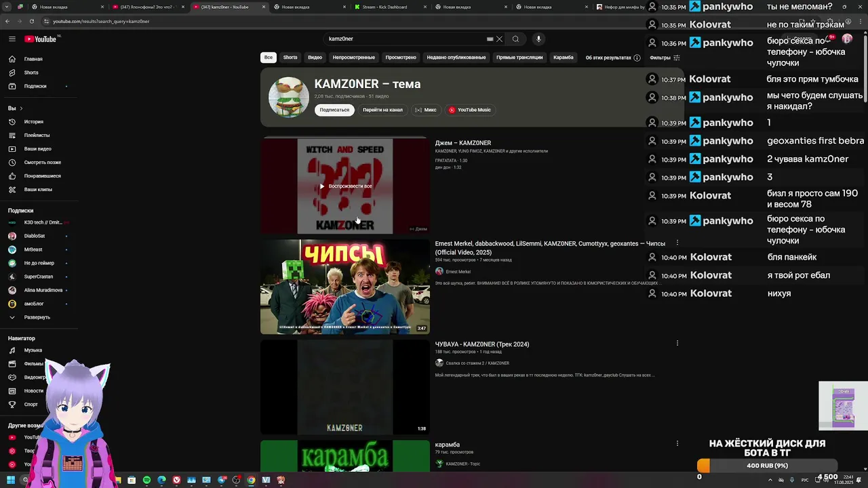868x488 pixels.
Task: Click browser back arrow
Action: (7, 21)
